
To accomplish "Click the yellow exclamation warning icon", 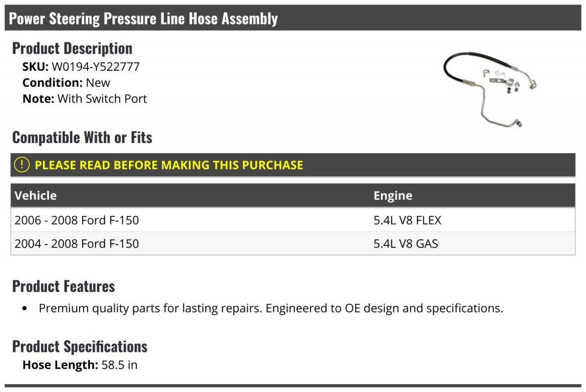I will (x=22, y=165).
